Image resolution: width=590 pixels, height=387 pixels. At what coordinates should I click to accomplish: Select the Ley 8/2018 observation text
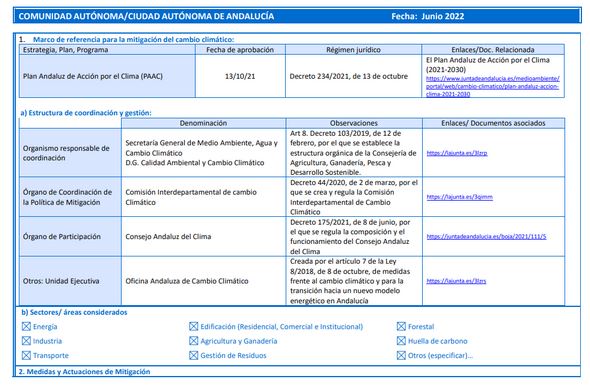click(350, 281)
